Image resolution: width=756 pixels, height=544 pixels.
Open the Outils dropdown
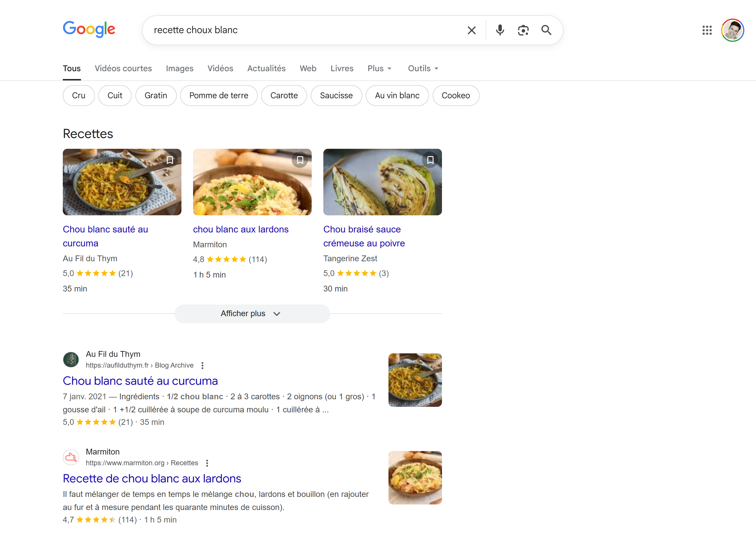423,68
